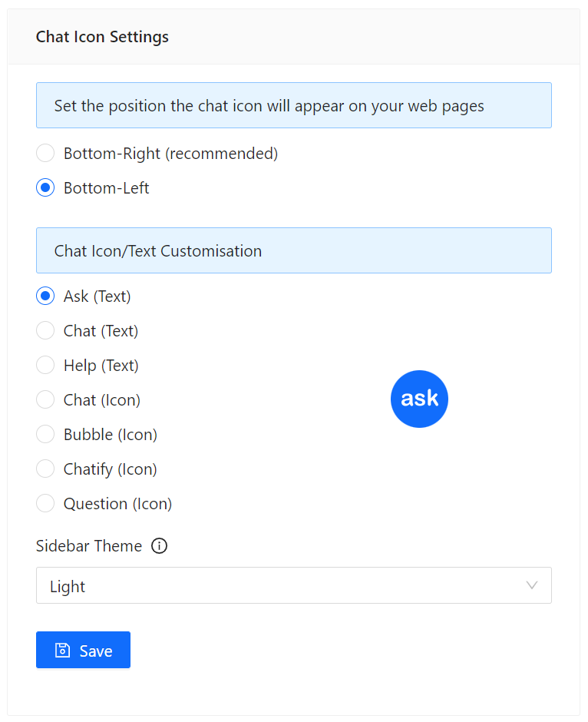Select the Bottom-Left position option
Viewport: 588px width, 722px height.
click(45, 188)
